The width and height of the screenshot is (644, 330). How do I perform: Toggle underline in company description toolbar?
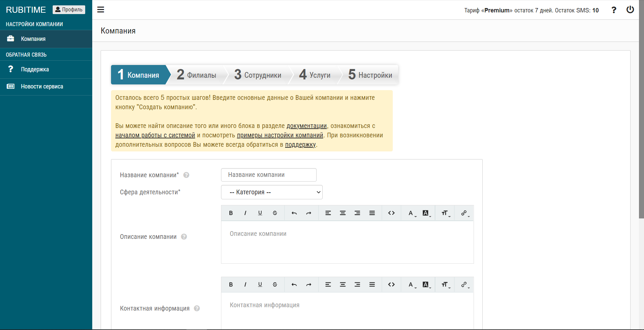click(x=260, y=213)
